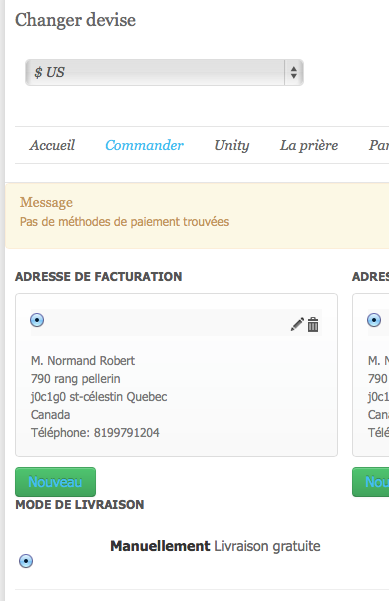Open the Commander menu item

(144, 145)
